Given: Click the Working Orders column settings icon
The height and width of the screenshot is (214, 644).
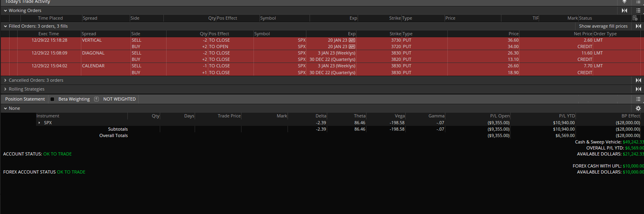Looking at the screenshot, I should pos(635,18).
